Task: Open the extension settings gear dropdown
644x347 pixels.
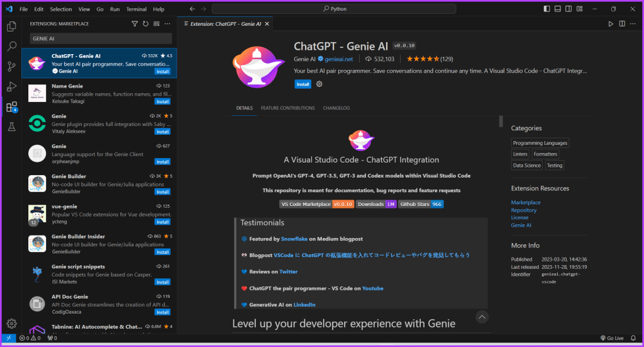Action: pos(319,84)
